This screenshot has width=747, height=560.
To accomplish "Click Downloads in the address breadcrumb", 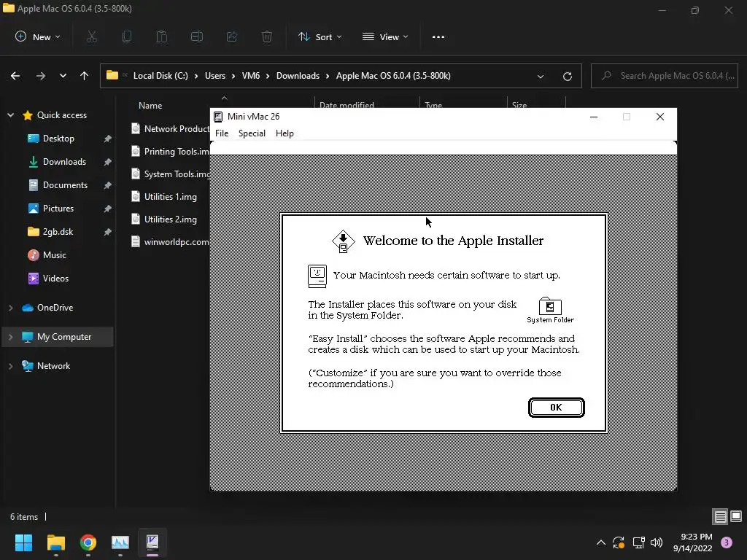I will click(x=298, y=76).
